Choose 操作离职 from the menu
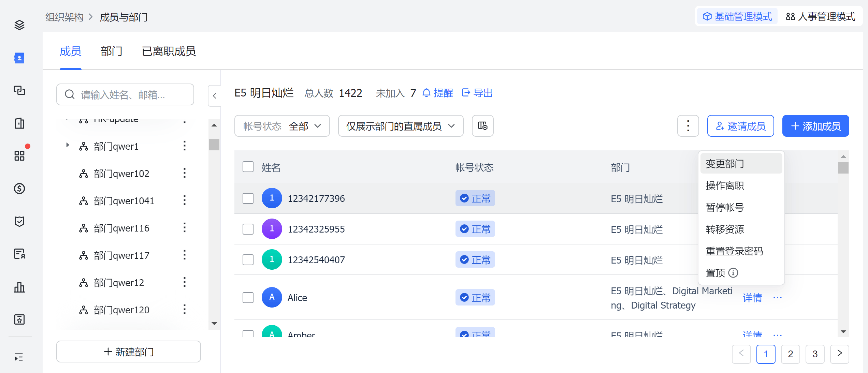The width and height of the screenshot is (868, 373). (x=741, y=185)
